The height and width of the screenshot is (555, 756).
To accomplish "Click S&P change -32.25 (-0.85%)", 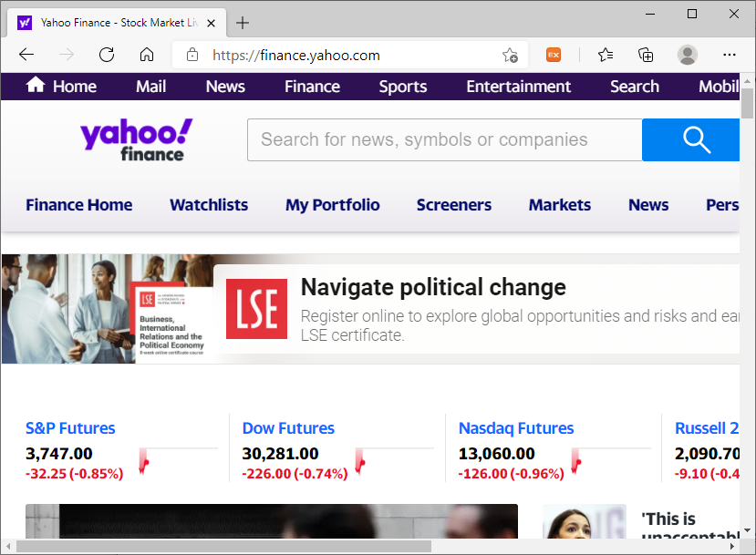I will 74,474.
